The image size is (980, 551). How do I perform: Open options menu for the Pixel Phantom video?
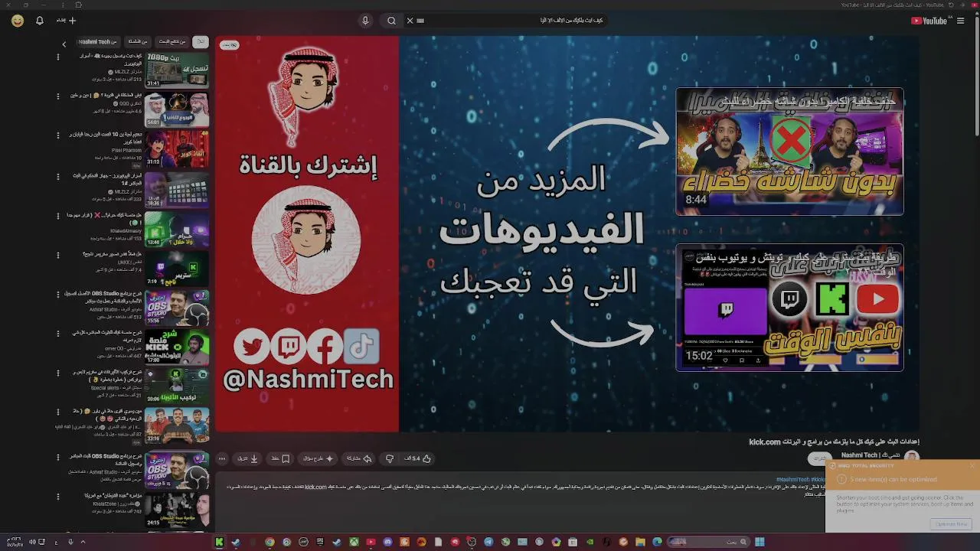[57, 135]
